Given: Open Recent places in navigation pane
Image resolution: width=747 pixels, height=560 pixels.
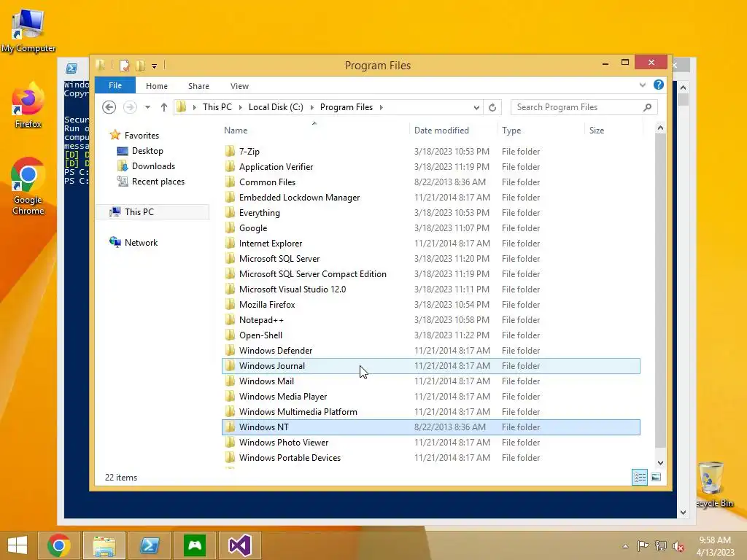Looking at the screenshot, I should [158, 182].
